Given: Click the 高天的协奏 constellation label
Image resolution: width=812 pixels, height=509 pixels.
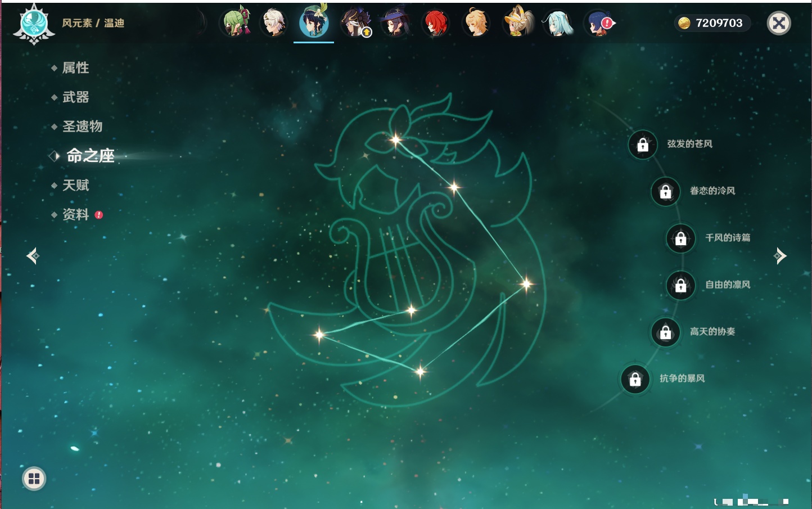Looking at the screenshot, I should point(712,331).
